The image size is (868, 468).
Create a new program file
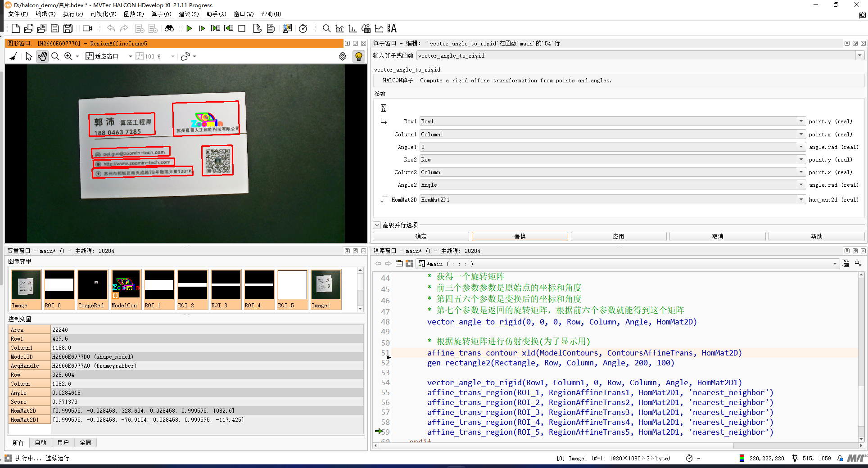[15, 28]
